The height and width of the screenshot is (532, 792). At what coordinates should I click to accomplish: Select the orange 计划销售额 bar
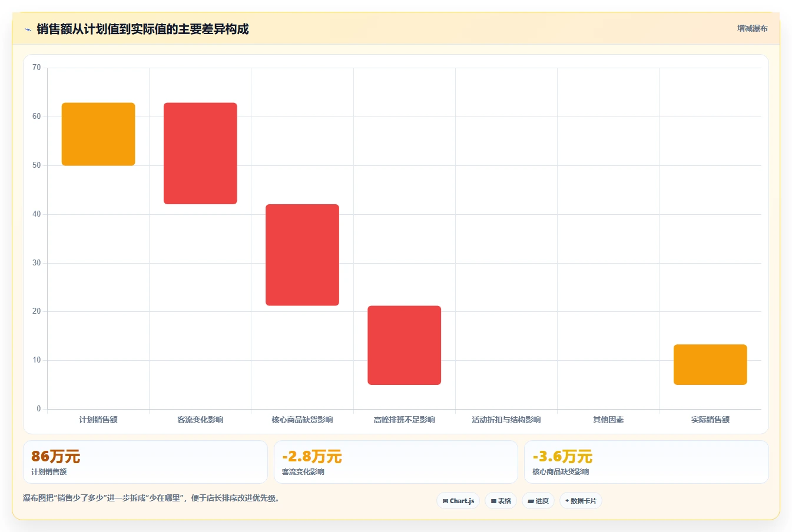[x=98, y=134]
